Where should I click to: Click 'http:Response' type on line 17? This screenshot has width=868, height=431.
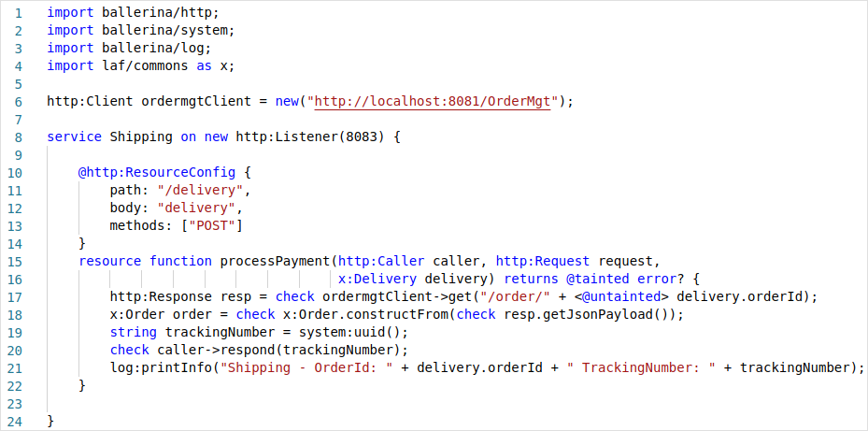click(161, 296)
